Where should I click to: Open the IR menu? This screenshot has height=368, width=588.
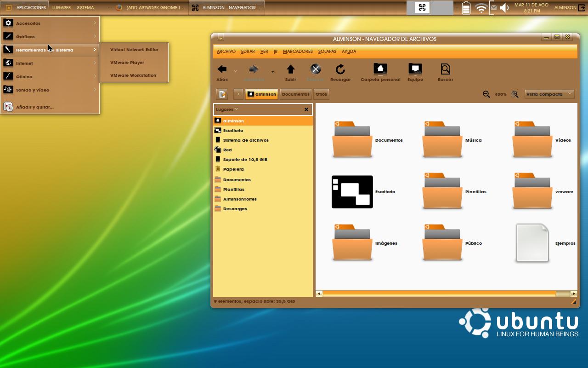coord(276,52)
